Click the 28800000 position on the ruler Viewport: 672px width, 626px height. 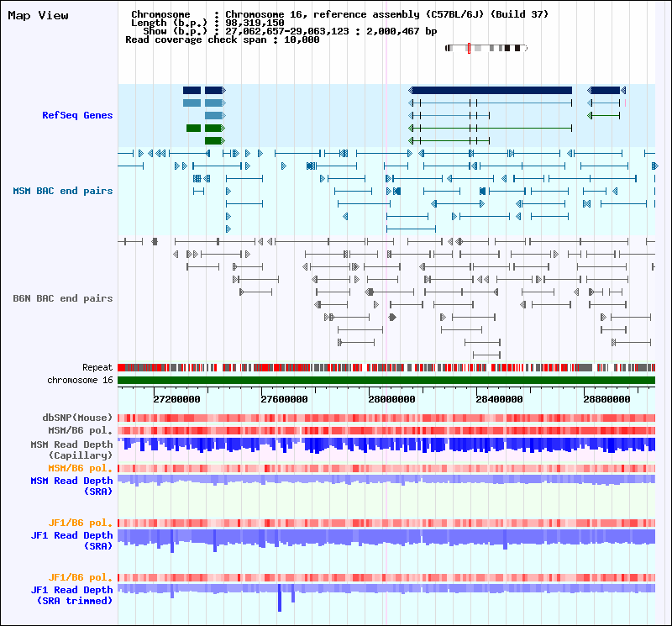(606, 399)
